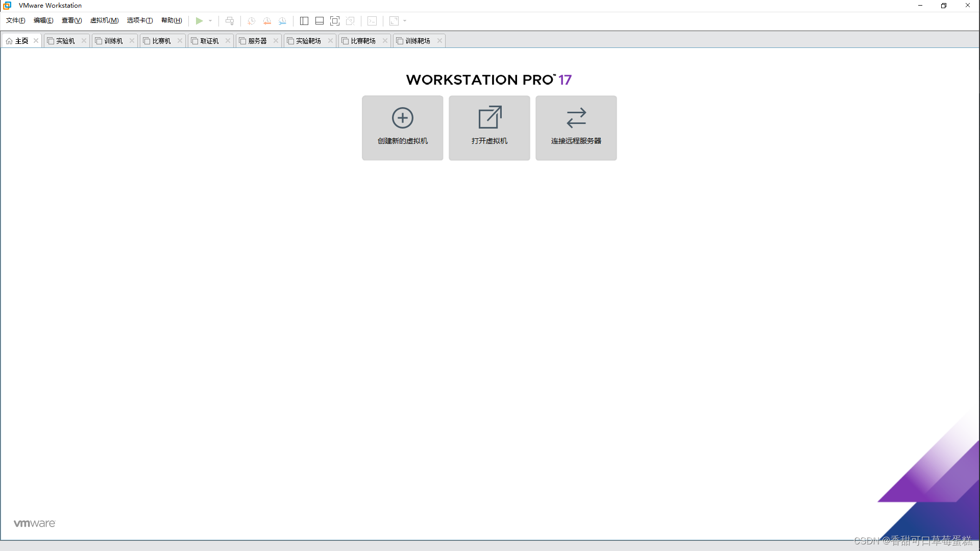The height and width of the screenshot is (551, 980).
Task: Close the 训练机 tab
Action: pos(132,41)
